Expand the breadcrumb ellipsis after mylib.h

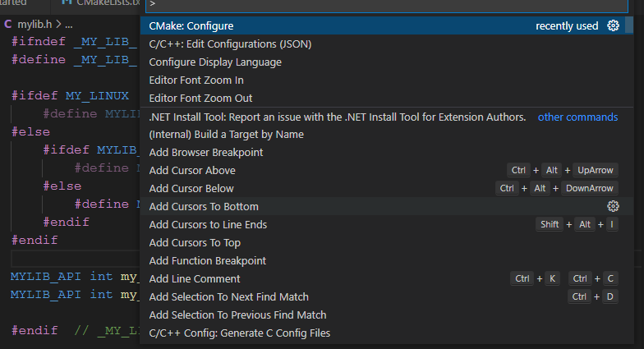[x=69, y=25]
